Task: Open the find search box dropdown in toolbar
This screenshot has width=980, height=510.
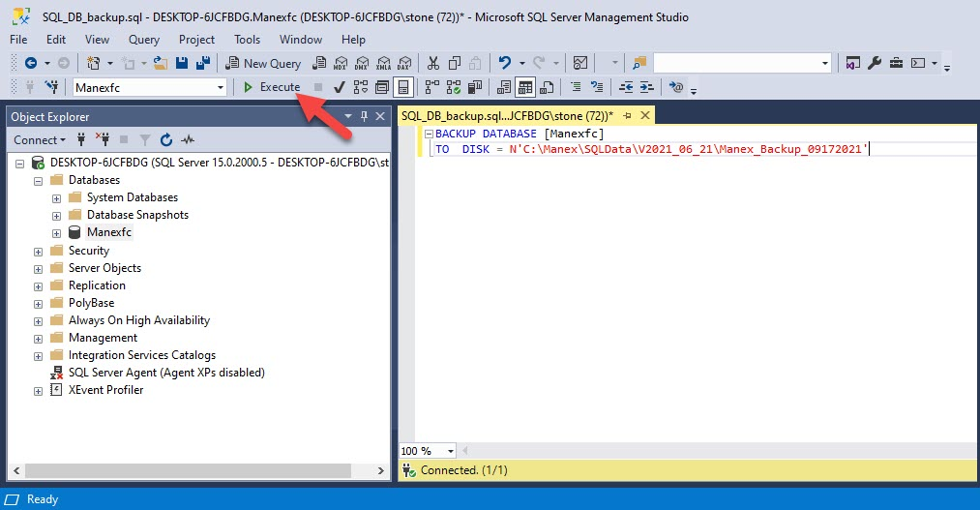Action: pos(824,63)
